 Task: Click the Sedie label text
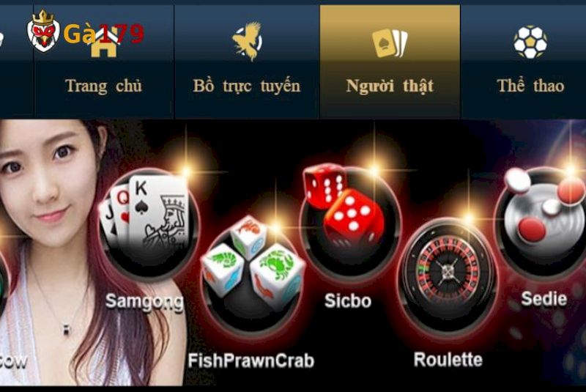click(x=544, y=299)
